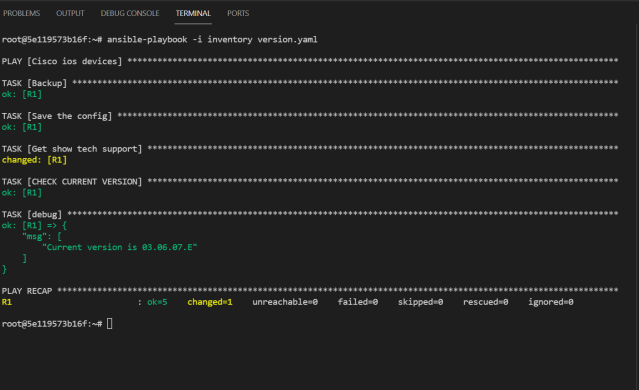This screenshot has width=639, height=390.
Task: Click the failed=0 recap value
Action: tap(358, 302)
